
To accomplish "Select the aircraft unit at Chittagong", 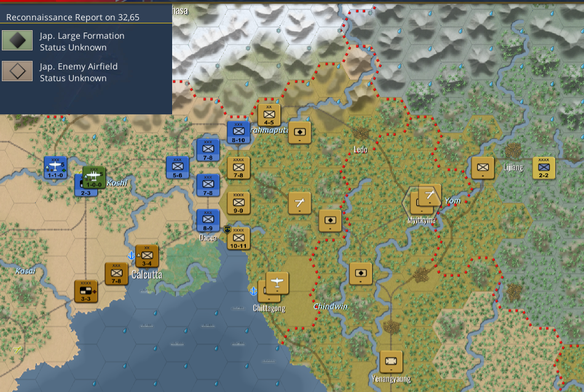I will [277, 283].
